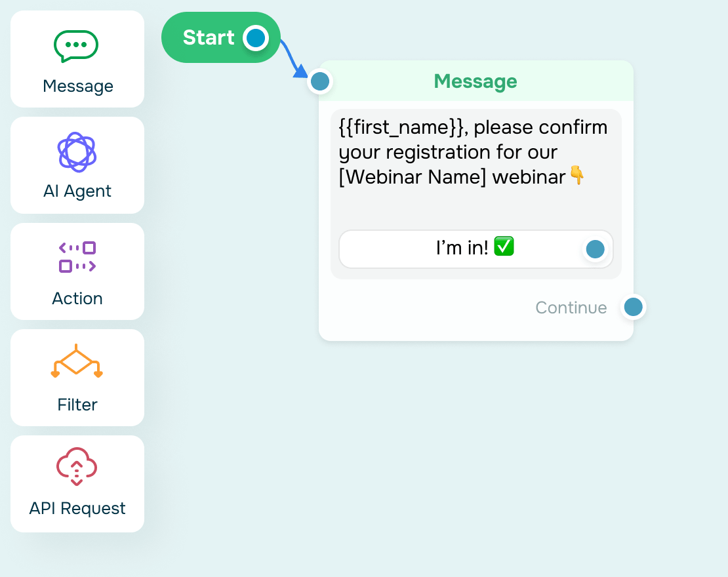Click the blue connection arrow from Start

[x=293, y=58]
